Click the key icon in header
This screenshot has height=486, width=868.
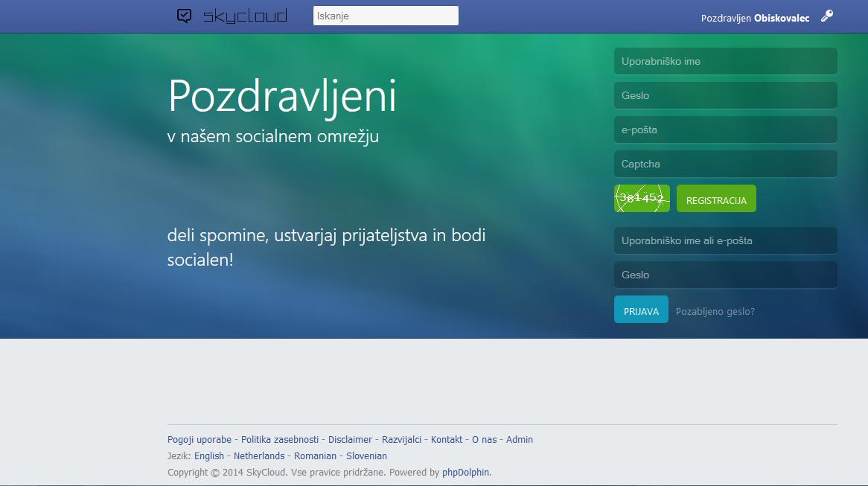826,16
